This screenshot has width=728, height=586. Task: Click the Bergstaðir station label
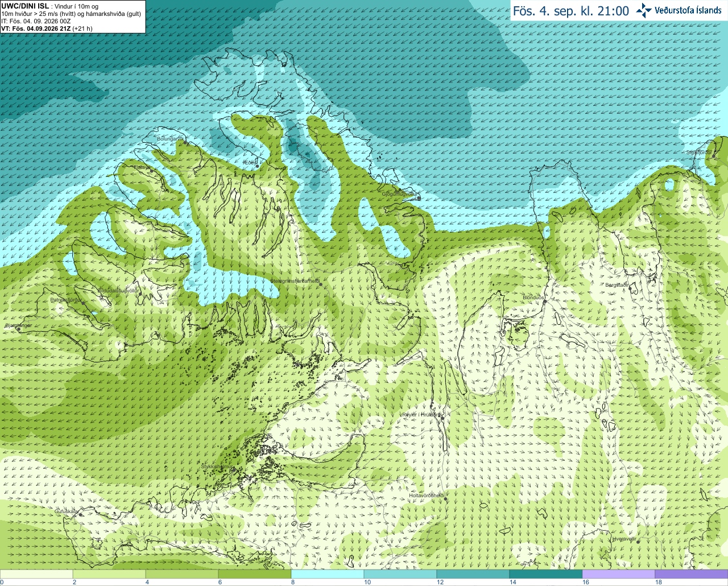[x=618, y=285]
